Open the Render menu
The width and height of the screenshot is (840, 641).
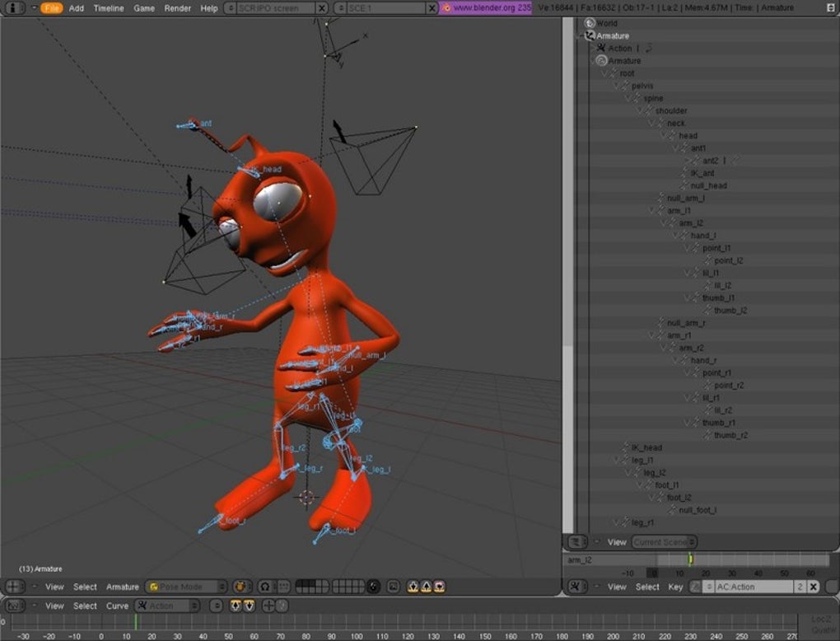pyautogui.click(x=177, y=8)
